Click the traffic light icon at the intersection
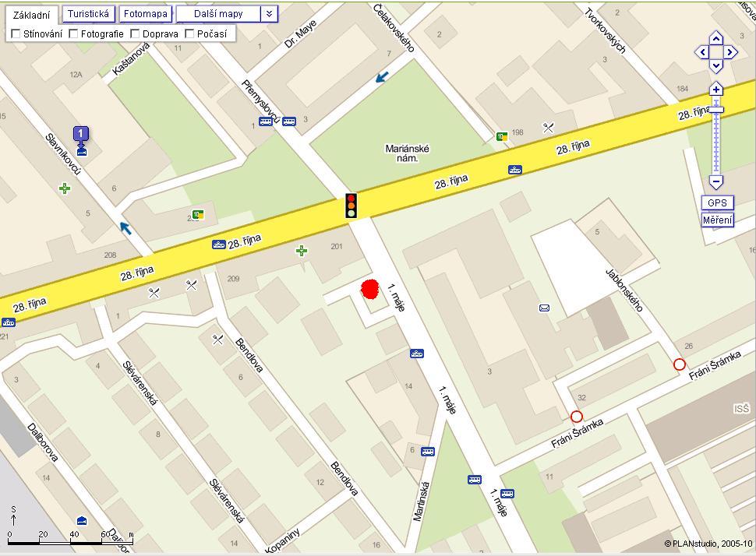 point(351,206)
